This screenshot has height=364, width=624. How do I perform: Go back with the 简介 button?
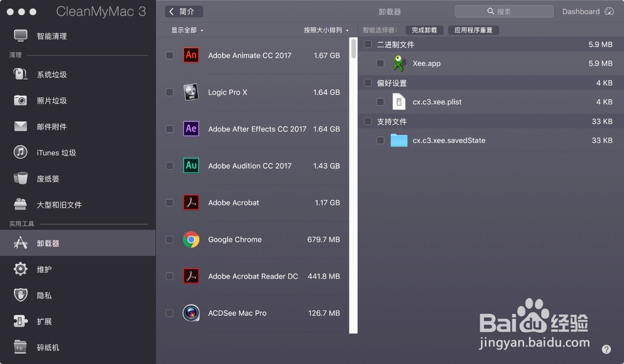coord(184,11)
